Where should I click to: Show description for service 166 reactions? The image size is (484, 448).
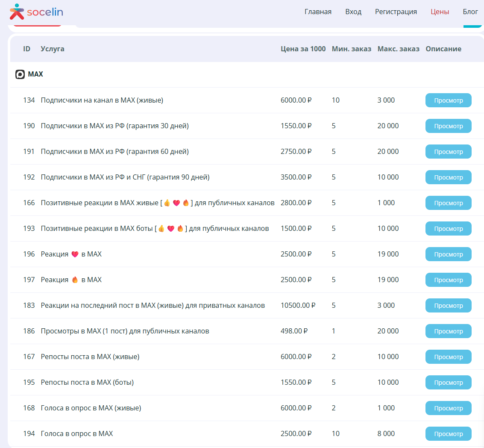click(448, 203)
